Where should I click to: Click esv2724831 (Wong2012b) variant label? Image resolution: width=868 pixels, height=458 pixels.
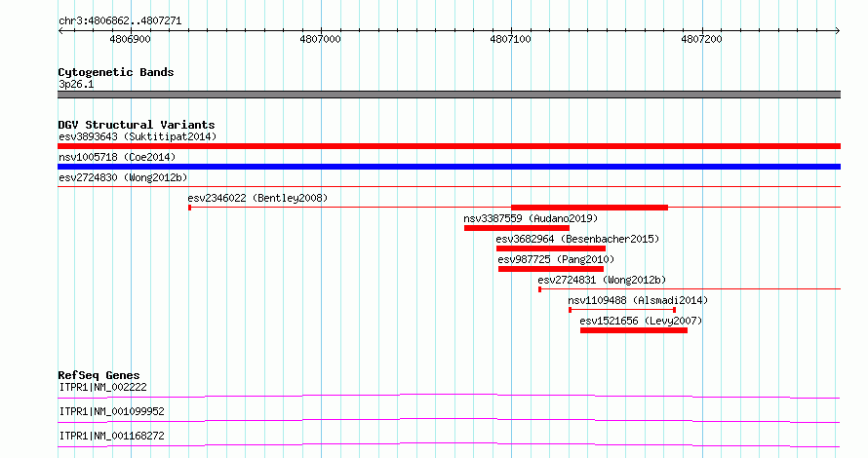pos(602,280)
